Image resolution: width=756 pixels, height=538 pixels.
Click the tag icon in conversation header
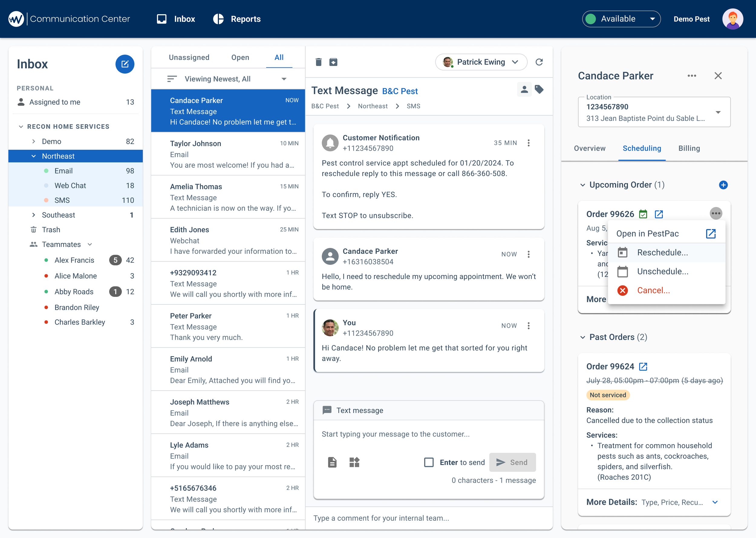click(x=539, y=90)
